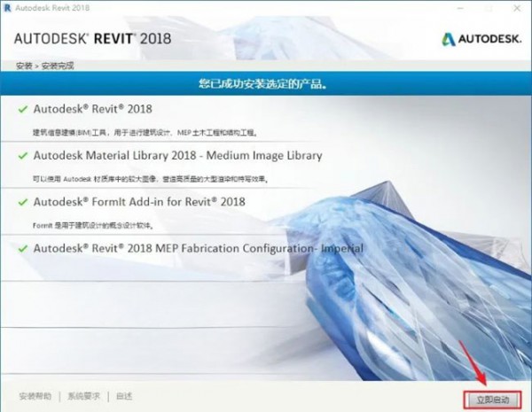Click the Autodesk logo icon
532x412 pixels.
[x=448, y=39]
